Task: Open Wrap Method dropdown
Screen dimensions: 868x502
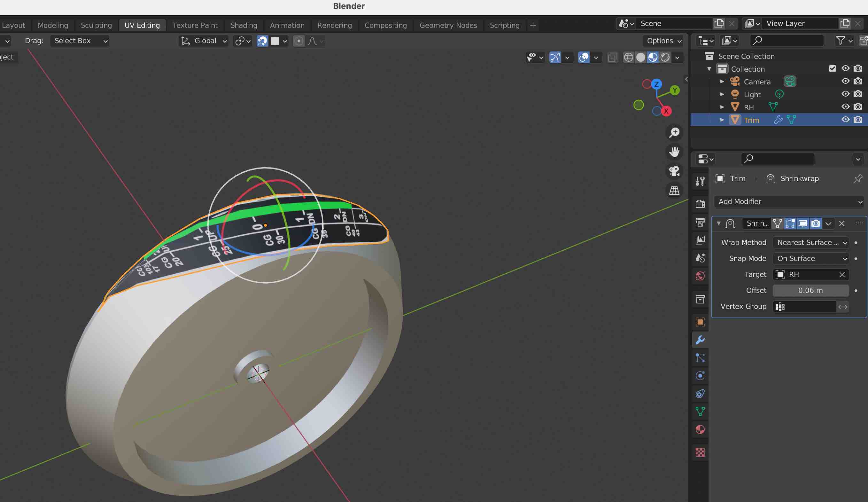Action: pos(810,243)
